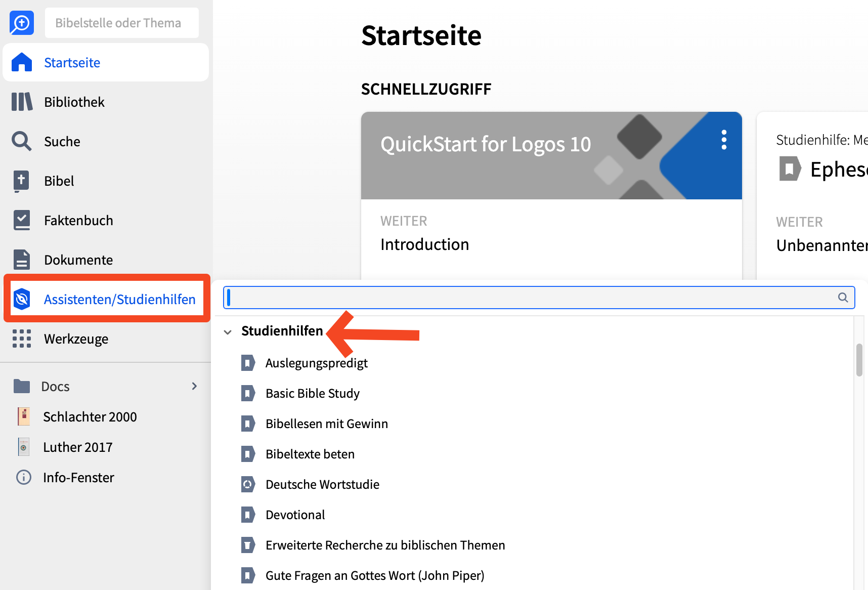
Task: Click the Erweiterte Recherche guide icon
Action: click(248, 545)
